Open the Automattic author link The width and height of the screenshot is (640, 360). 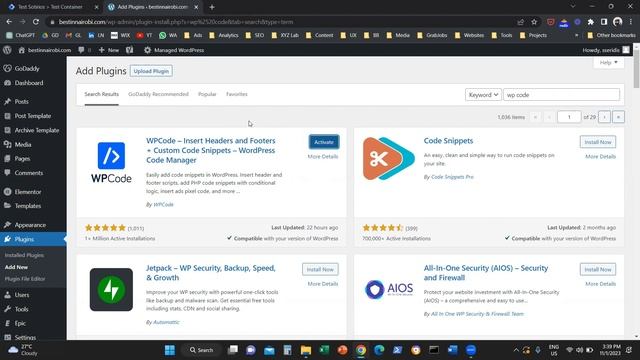click(166, 322)
